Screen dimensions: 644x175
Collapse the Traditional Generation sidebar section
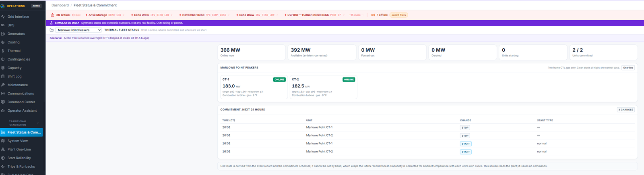click(x=38, y=123)
